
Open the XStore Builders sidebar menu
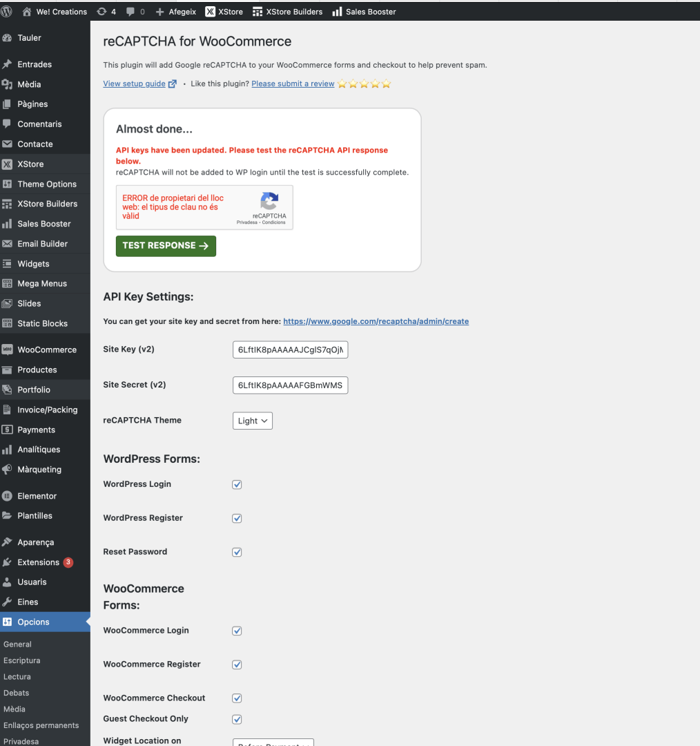45,204
